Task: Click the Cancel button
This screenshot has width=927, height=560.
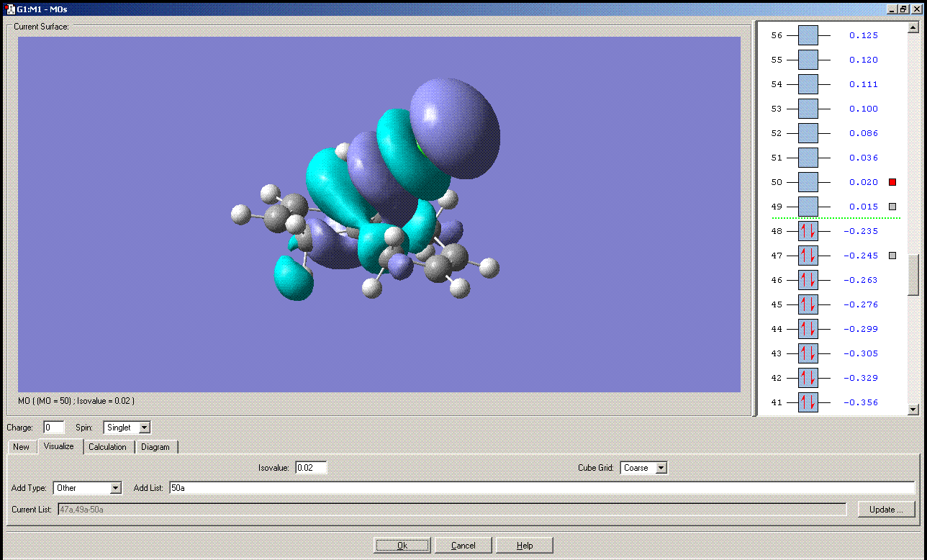Action: [x=463, y=546]
